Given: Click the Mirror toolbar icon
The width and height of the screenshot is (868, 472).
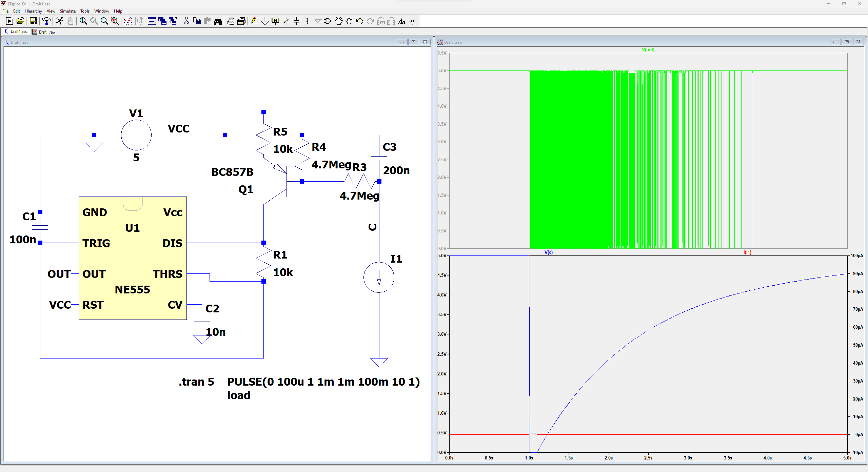Looking at the screenshot, I should coord(391,21).
